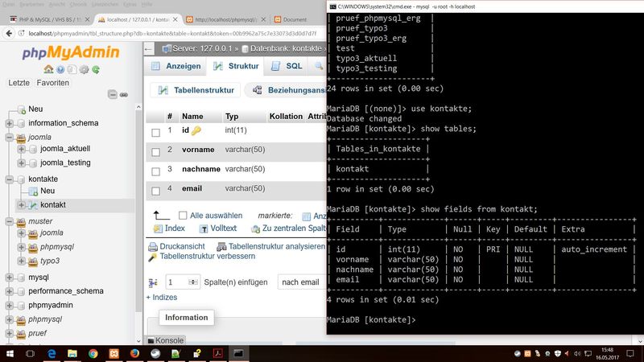This screenshot has width=644, height=362.
Task: Select the kontakt table in tree
Action: [x=53, y=205]
